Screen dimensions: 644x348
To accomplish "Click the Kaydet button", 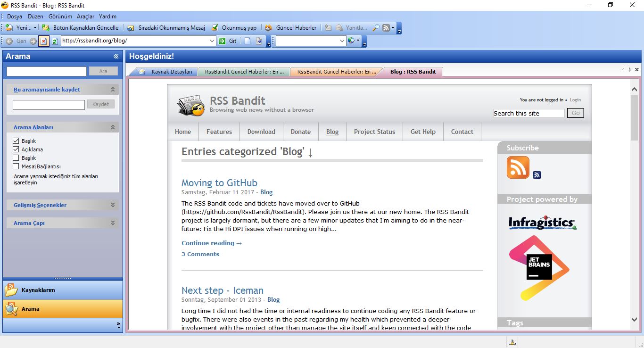I will pos(101,104).
